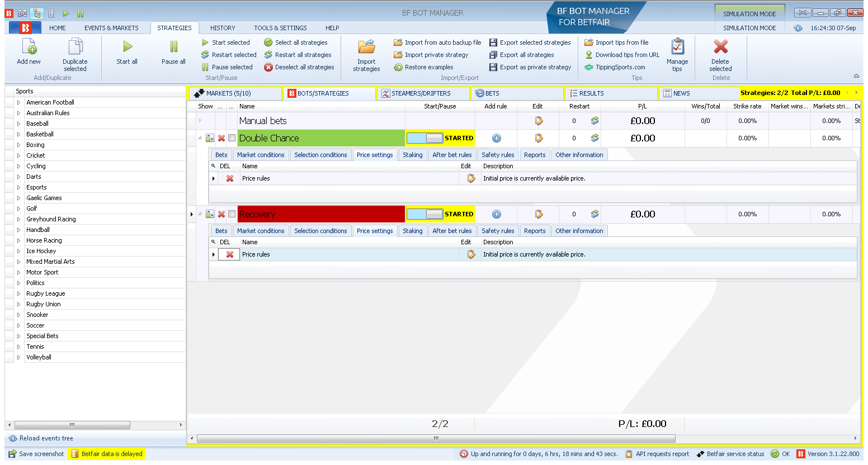868x465 pixels.
Task: Expand the Horse Racing sport node
Action: coord(18,240)
